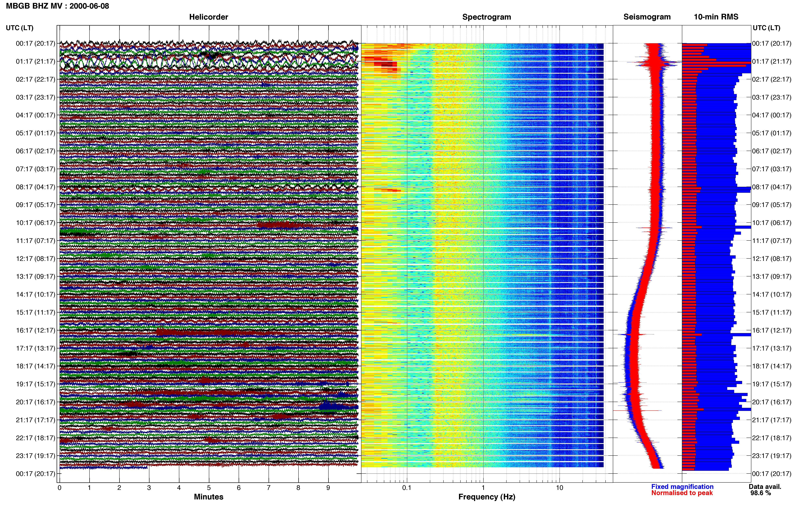The width and height of the screenshot is (812, 508).
Task: Click 04:17 (00:17) on the Helicorder time axis
Action: pos(36,115)
